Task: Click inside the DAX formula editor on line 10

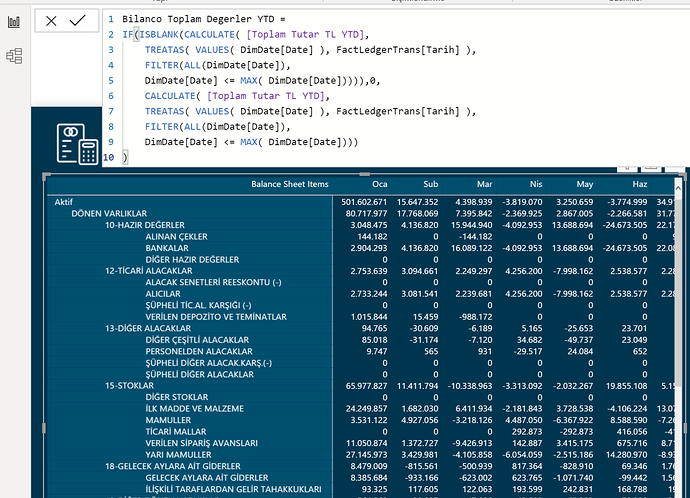Action: (x=125, y=157)
